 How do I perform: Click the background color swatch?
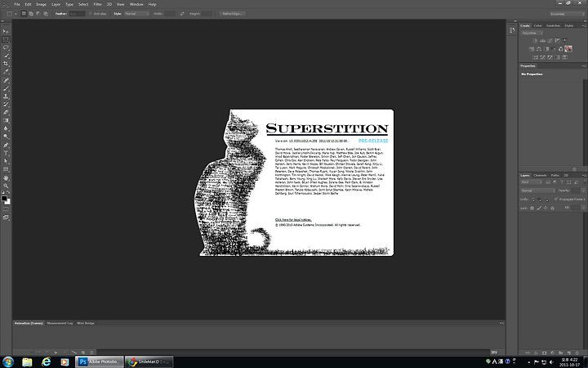(x=8, y=202)
